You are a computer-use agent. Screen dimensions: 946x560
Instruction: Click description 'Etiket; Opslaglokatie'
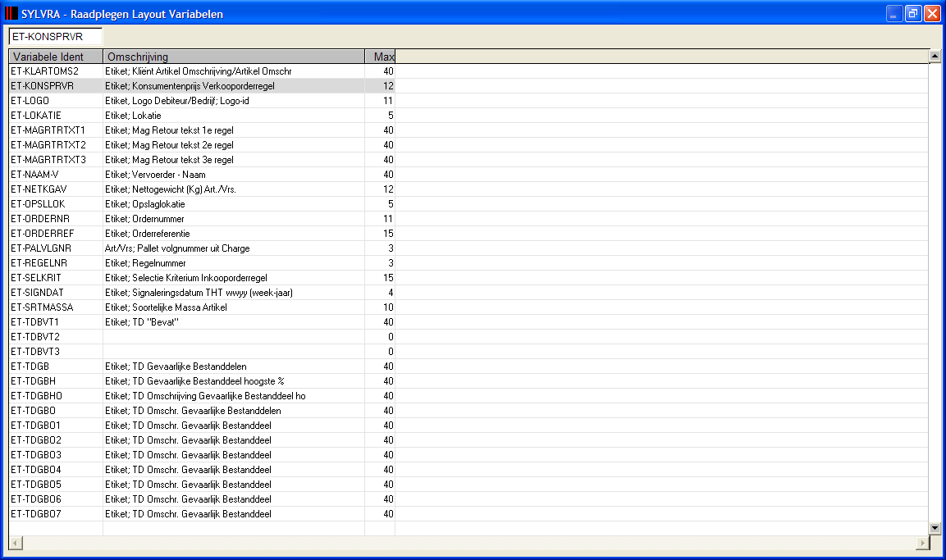[144, 204]
